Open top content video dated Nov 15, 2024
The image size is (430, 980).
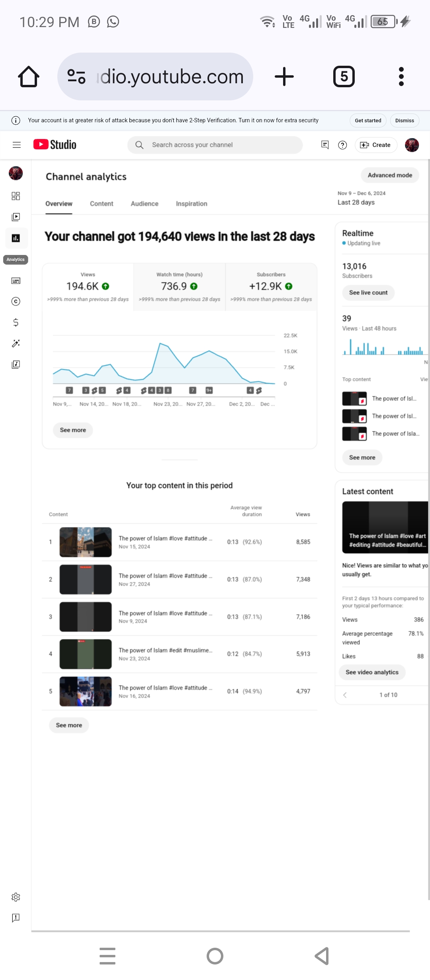tap(179, 542)
